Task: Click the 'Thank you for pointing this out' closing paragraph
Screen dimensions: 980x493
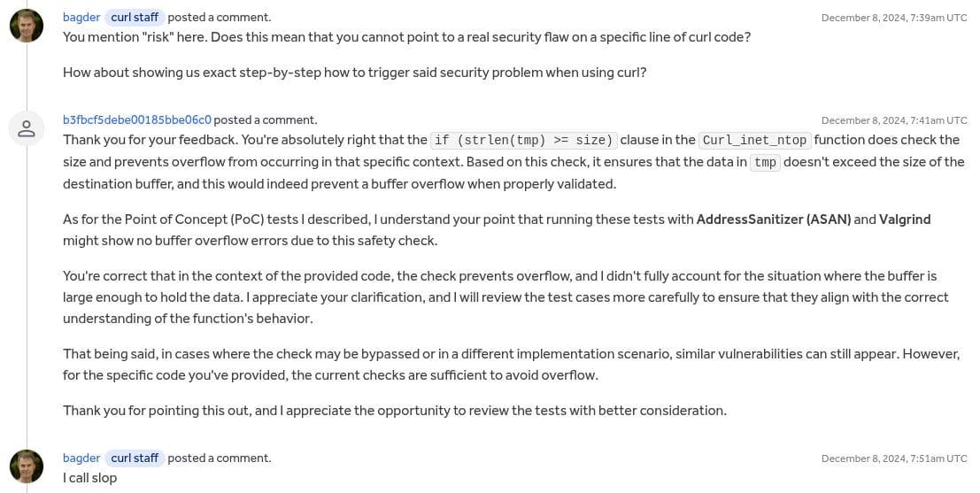Action: pos(394,411)
